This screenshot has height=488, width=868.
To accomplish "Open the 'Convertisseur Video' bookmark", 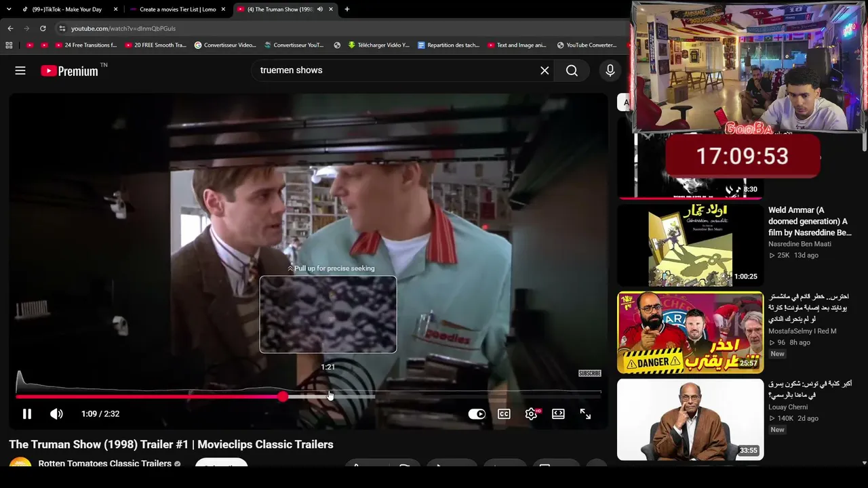I will (225, 45).
